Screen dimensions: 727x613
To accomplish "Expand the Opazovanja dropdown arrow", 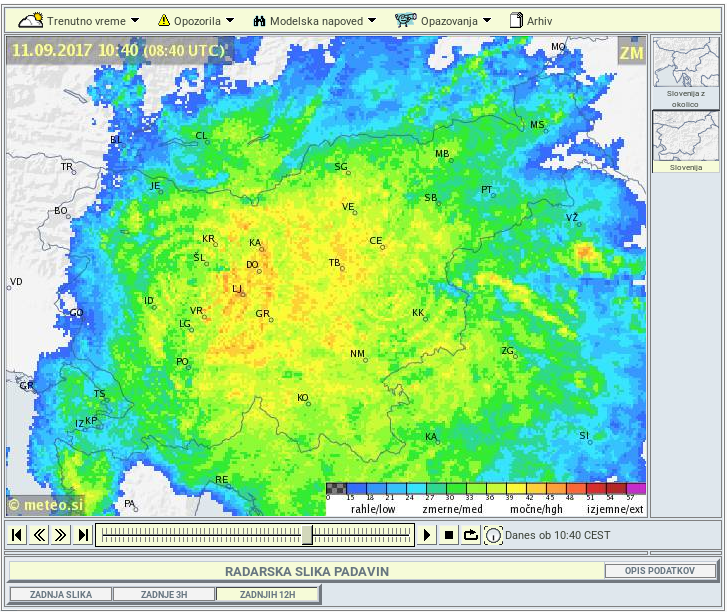I will tap(487, 20).
